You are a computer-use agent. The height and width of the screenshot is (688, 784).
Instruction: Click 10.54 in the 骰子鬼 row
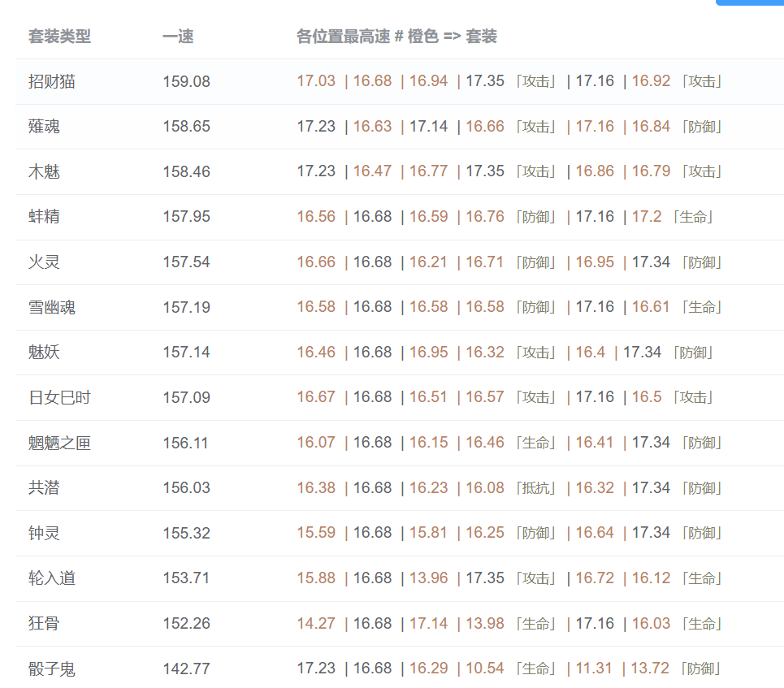(485, 668)
